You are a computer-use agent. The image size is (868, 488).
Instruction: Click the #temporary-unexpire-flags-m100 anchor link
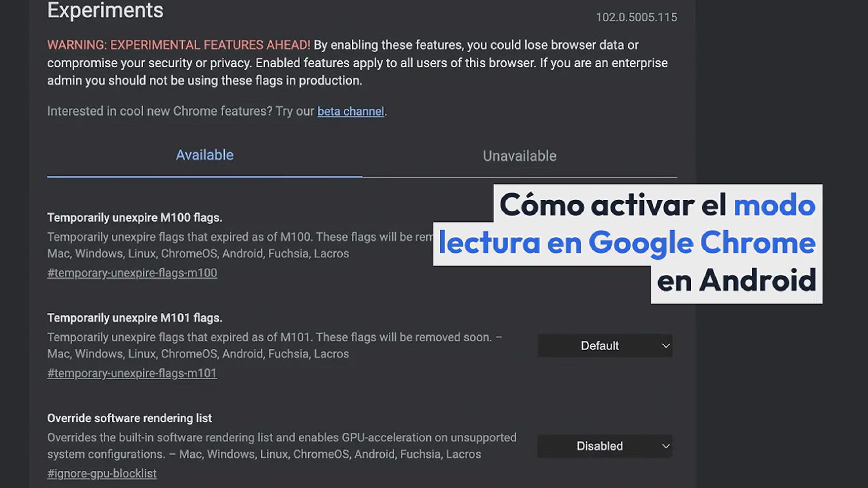132,273
